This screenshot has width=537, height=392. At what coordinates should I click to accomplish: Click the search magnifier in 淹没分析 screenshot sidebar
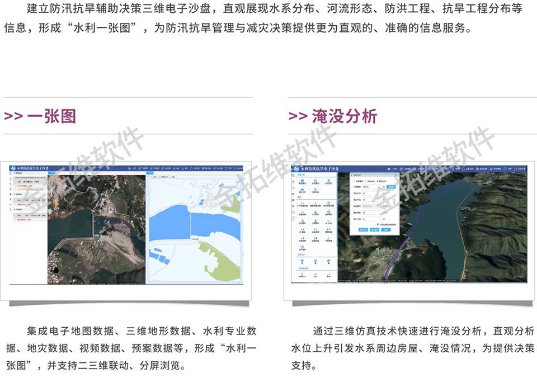[x=292, y=174]
